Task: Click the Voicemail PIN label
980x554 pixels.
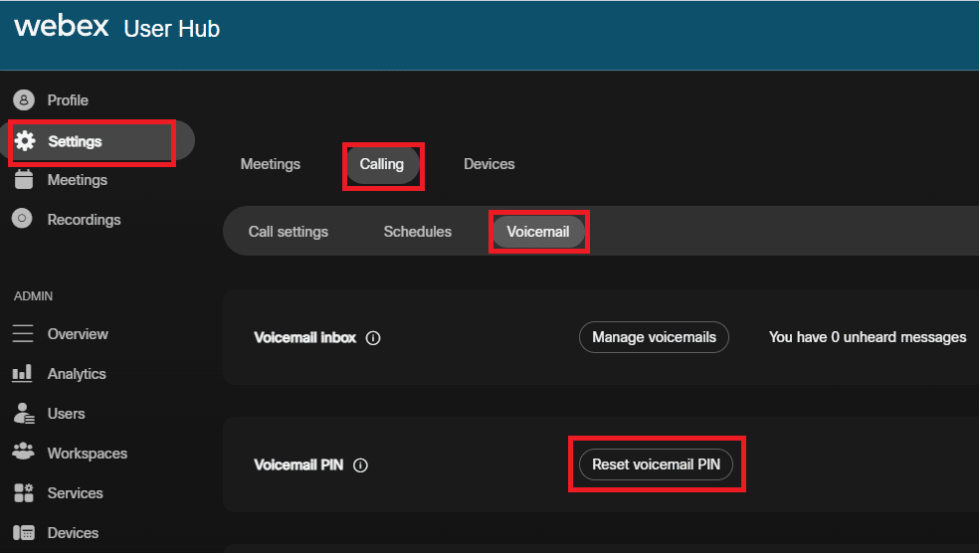Action: 298,465
